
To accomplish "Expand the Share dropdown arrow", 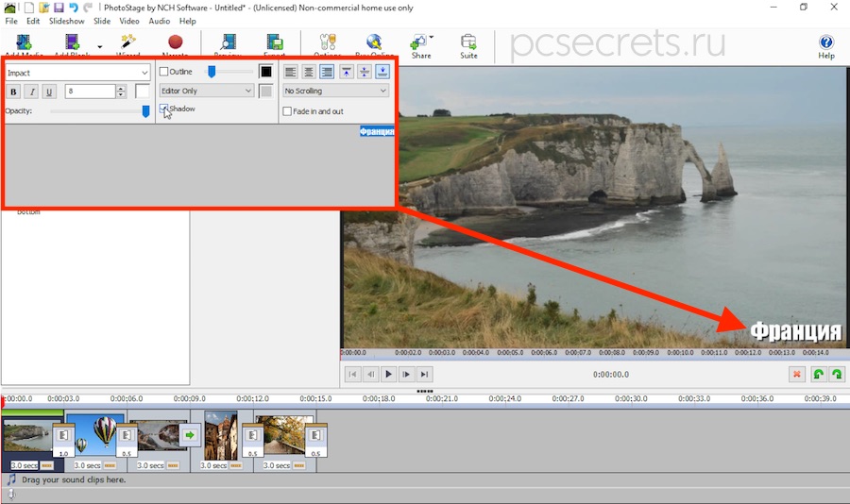I will coord(432,37).
